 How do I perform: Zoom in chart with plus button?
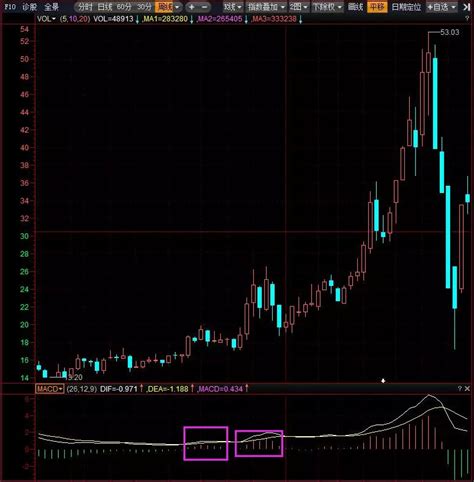[192, 7]
